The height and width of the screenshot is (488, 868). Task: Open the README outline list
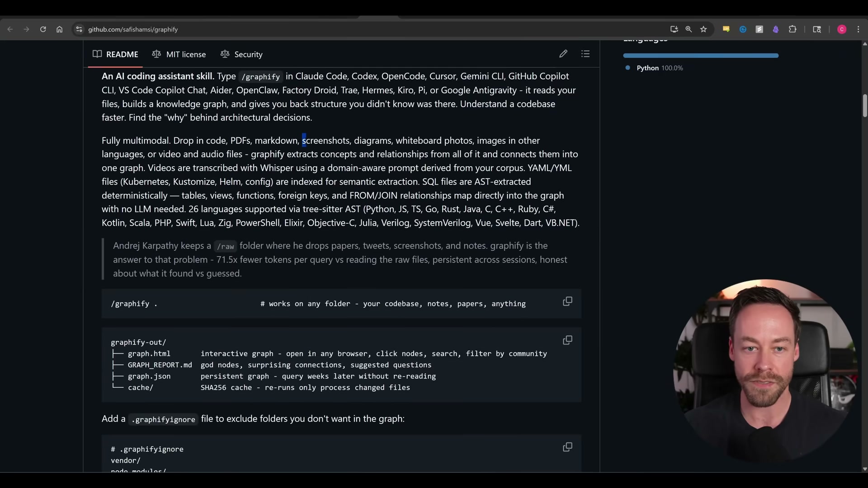click(x=585, y=54)
